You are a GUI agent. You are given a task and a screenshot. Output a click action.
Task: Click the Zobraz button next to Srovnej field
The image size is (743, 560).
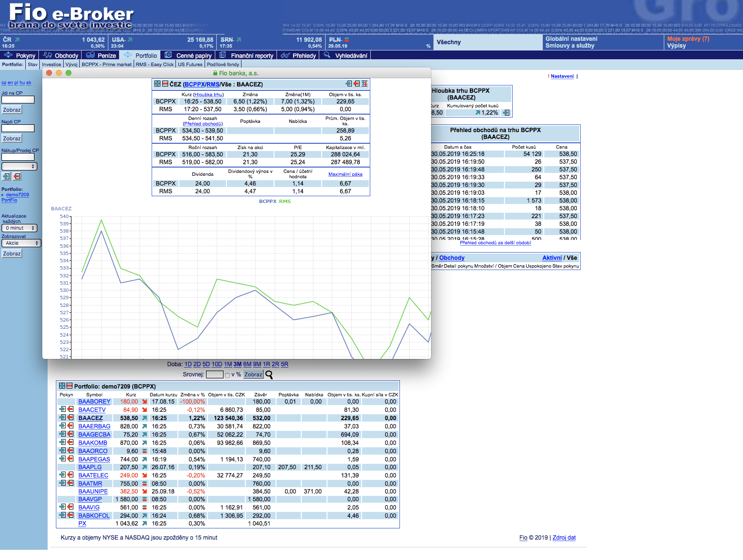coord(253,374)
